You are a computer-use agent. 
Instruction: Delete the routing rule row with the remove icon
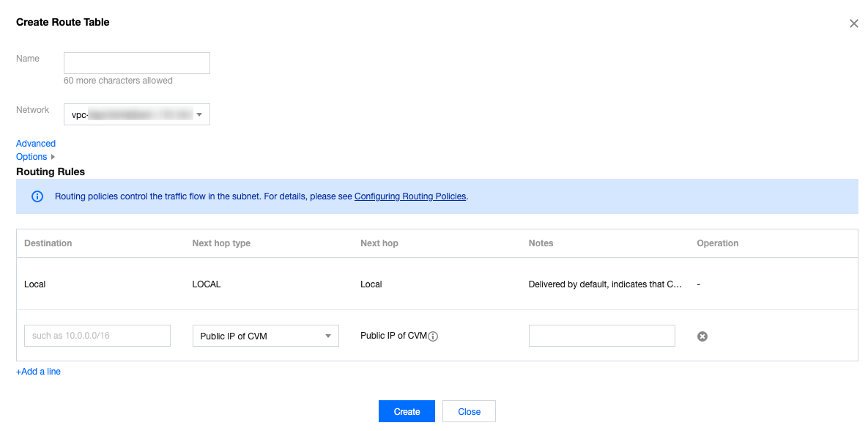702,336
